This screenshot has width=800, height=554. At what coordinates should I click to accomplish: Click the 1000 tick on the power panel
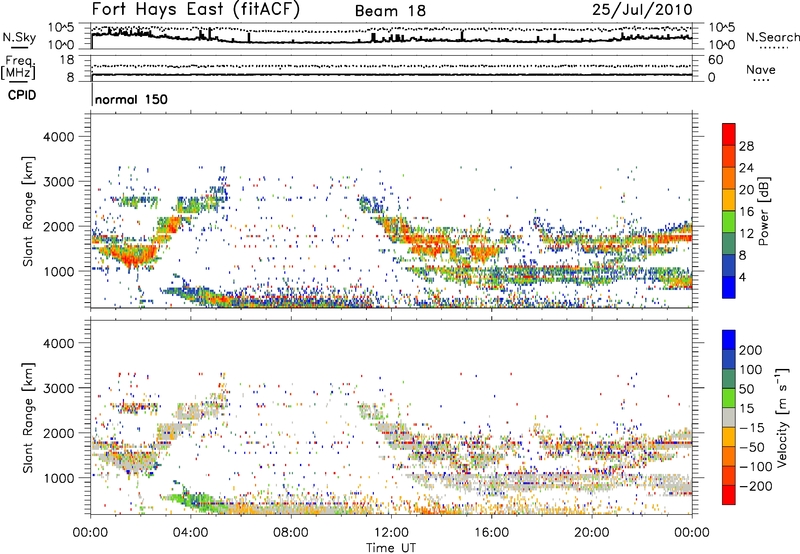(x=58, y=271)
